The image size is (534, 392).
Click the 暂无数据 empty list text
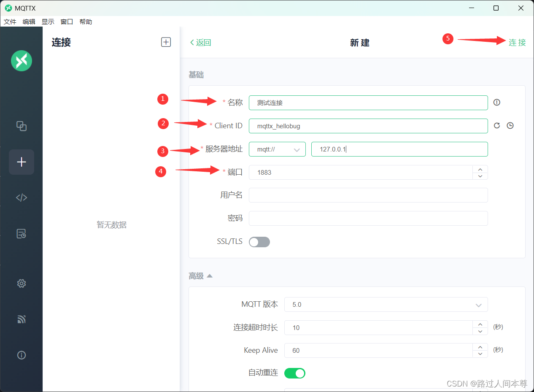pyautogui.click(x=112, y=225)
